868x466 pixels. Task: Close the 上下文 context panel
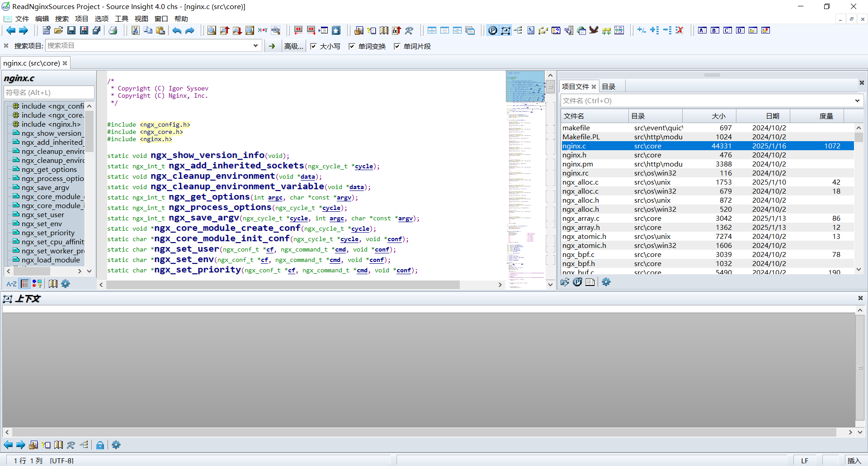[x=860, y=298]
